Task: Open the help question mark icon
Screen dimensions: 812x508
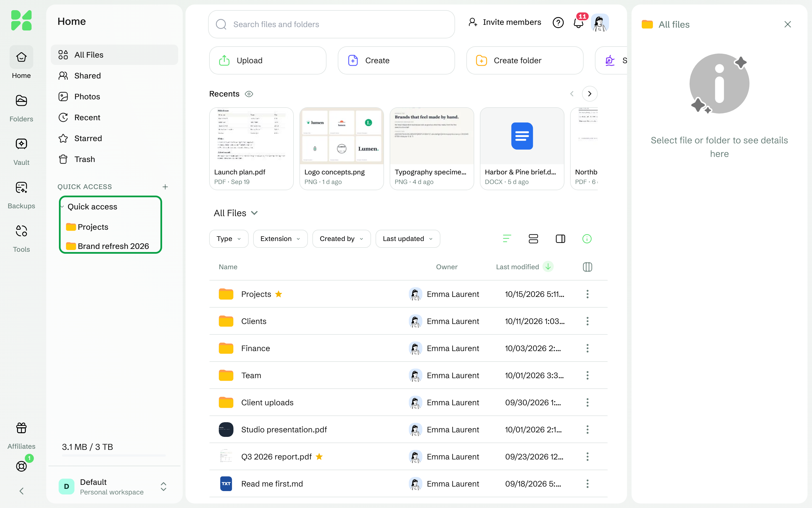Action: (558, 23)
